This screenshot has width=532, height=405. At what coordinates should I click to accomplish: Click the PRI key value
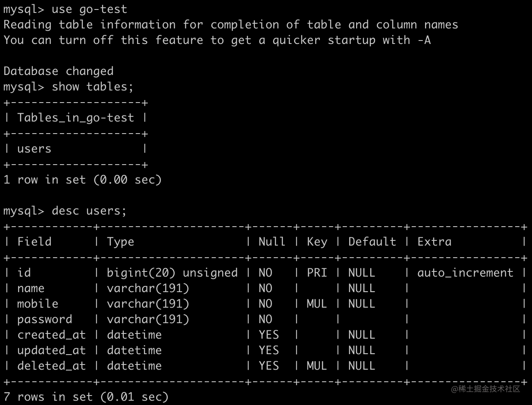click(317, 273)
